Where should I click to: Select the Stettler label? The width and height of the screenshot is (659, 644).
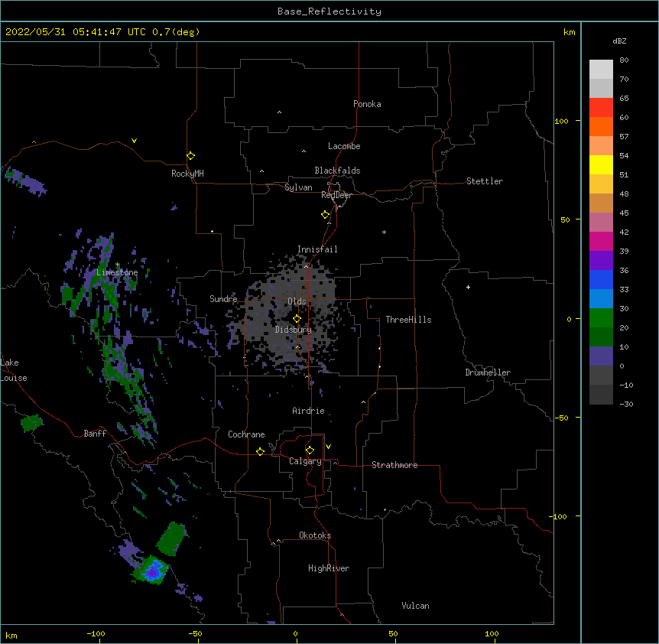click(485, 181)
